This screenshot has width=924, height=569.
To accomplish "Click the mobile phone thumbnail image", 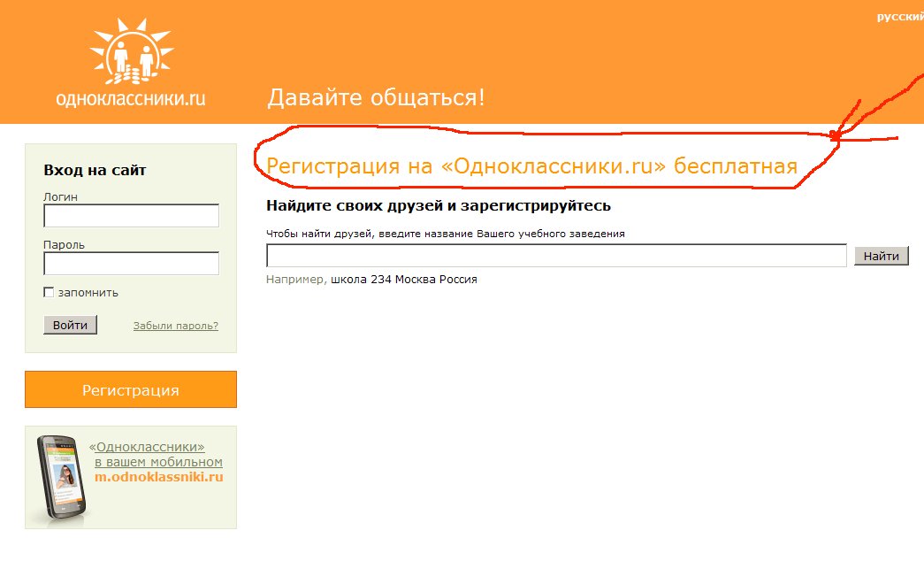I will [61, 477].
